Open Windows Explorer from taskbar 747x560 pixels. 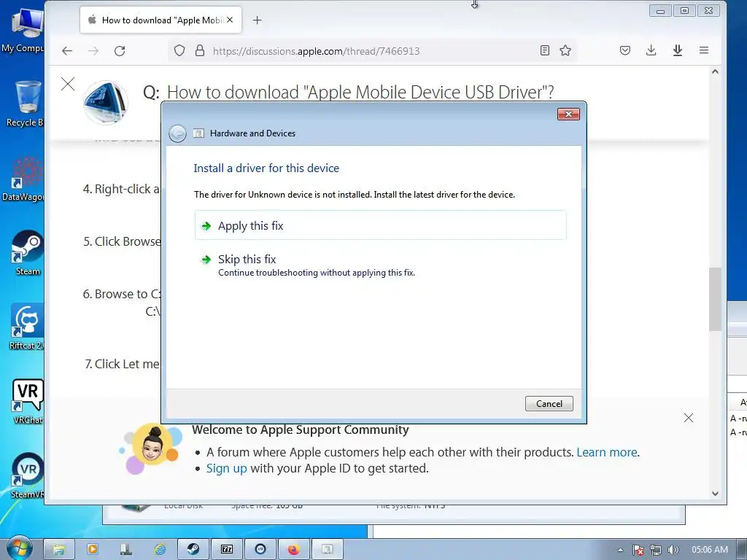coord(59,550)
